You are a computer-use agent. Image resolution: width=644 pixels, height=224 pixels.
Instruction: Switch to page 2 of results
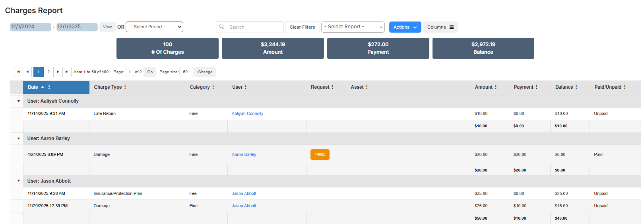tap(48, 72)
